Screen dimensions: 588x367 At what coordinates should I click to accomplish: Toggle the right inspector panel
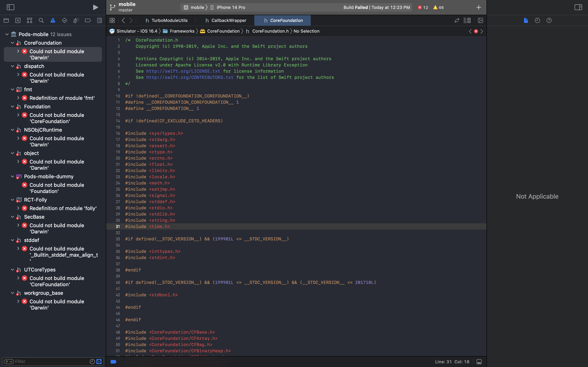[578, 7]
